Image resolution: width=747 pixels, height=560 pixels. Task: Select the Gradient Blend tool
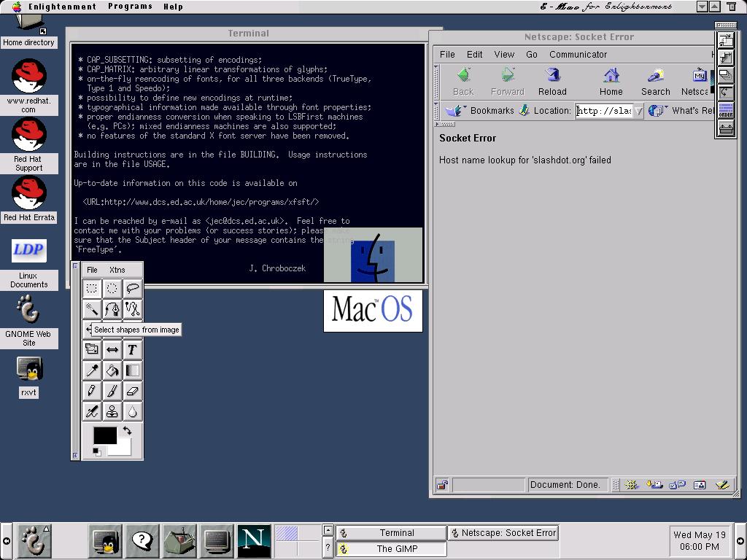(x=132, y=370)
